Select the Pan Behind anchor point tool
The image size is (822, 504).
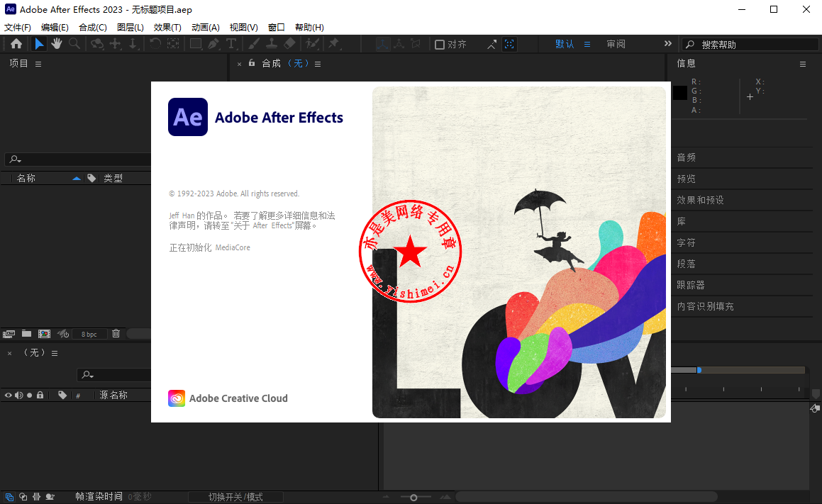[x=173, y=44]
